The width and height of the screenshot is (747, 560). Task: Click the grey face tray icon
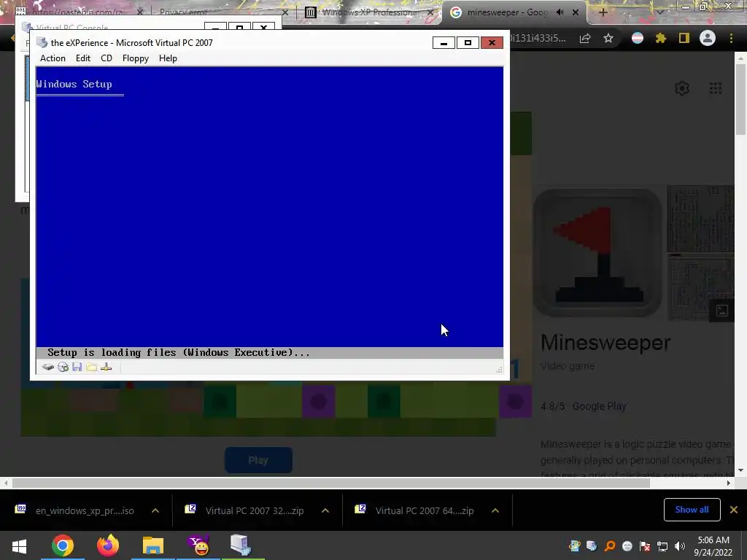pos(627,546)
